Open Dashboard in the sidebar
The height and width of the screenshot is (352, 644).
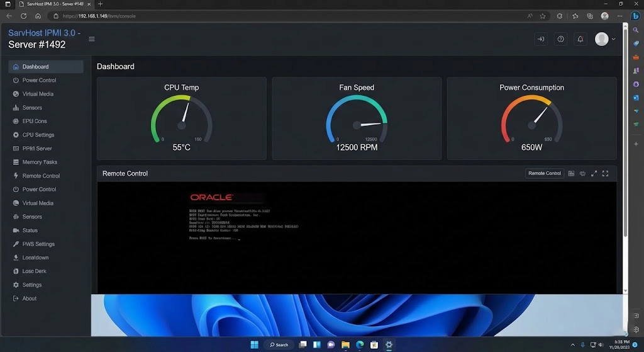click(x=46, y=67)
